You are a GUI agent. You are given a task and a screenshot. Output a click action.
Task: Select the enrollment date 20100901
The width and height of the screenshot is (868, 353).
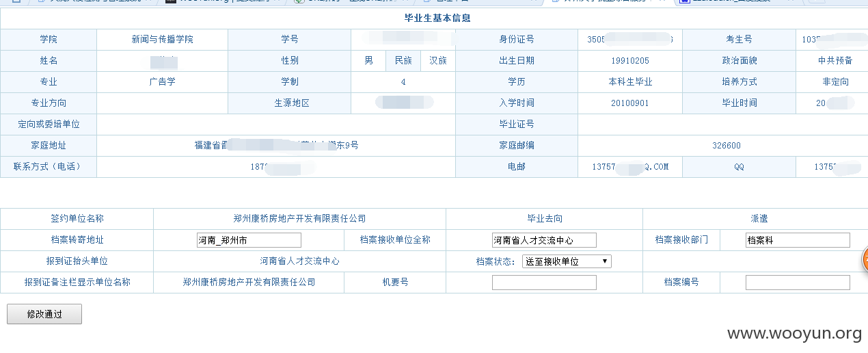coord(630,103)
